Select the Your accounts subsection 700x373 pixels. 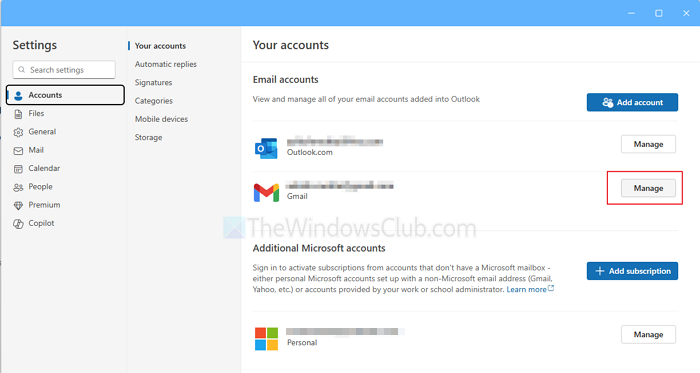(160, 46)
